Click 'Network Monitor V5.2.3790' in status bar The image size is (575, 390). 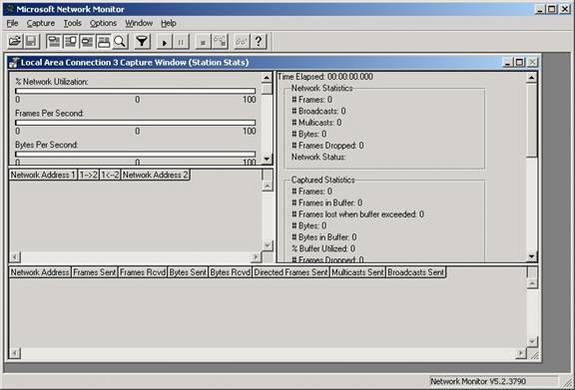(x=478, y=381)
